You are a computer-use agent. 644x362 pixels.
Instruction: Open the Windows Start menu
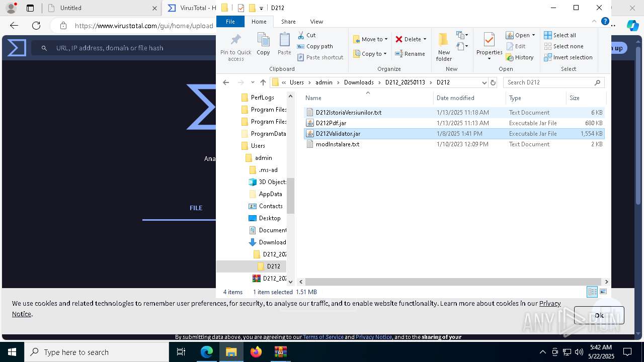tap(12, 352)
